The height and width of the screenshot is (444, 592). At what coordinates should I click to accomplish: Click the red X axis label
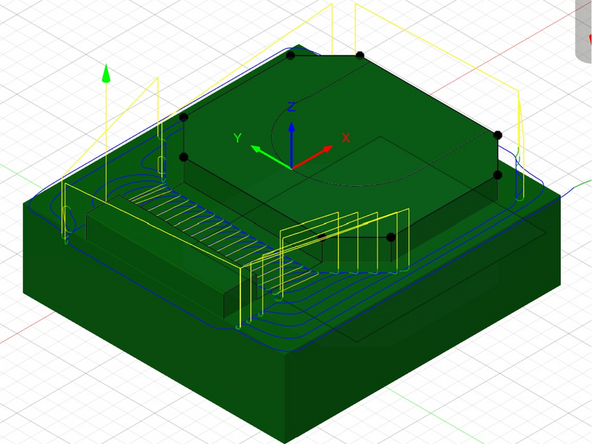pos(345,138)
